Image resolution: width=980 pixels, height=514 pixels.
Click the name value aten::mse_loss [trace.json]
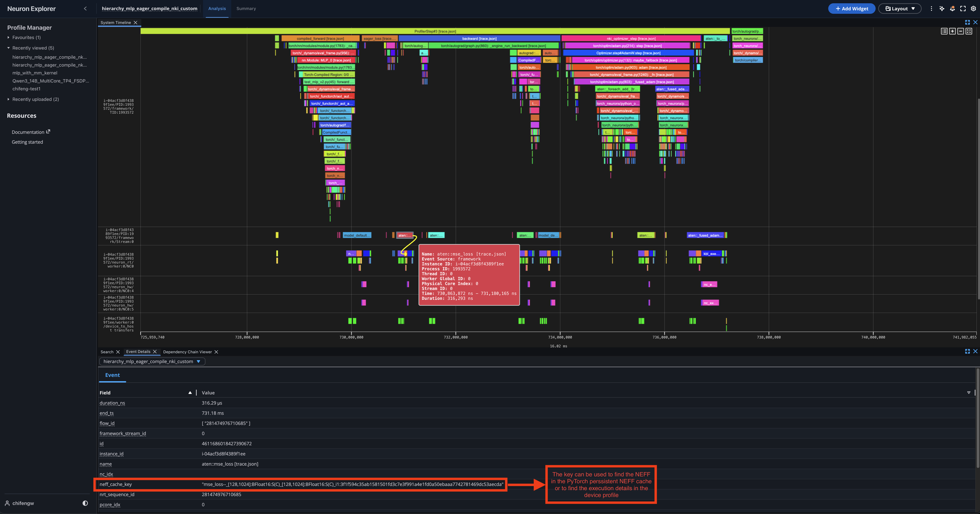(230, 464)
